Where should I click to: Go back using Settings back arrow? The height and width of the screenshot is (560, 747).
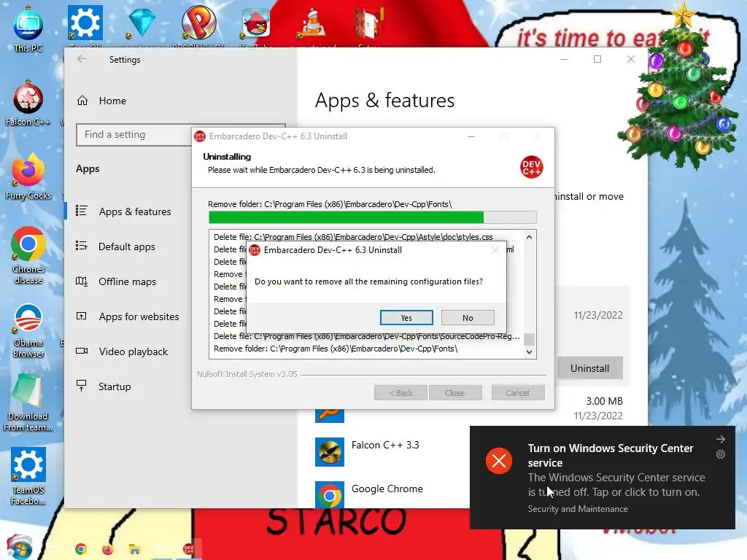pos(82,59)
